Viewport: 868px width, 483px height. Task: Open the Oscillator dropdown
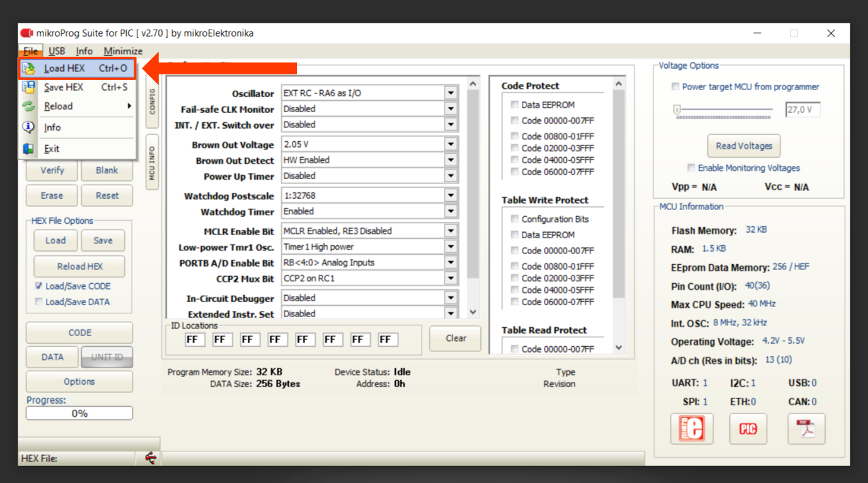pyautogui.click(x=451, y=93)
